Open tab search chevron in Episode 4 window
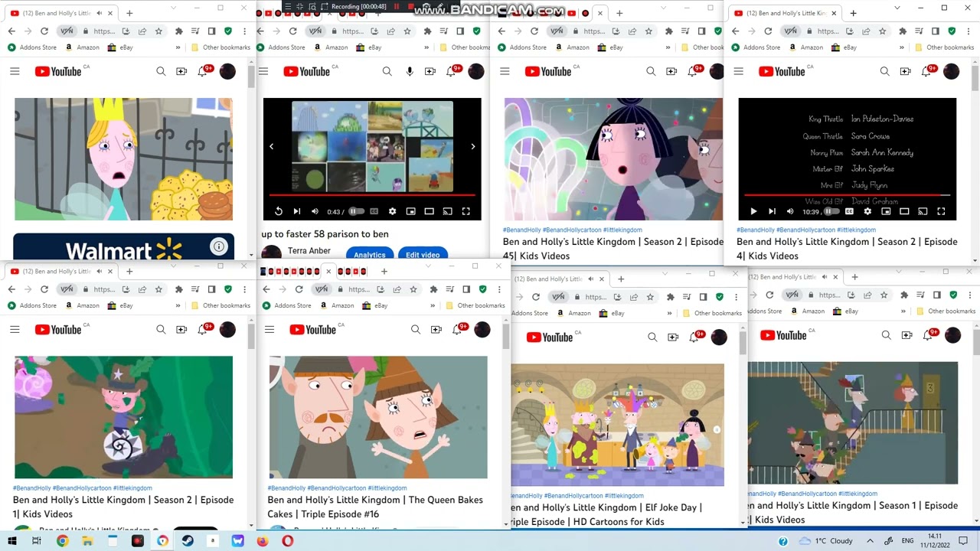The image size is (980, 551). [x=898, y=8]
